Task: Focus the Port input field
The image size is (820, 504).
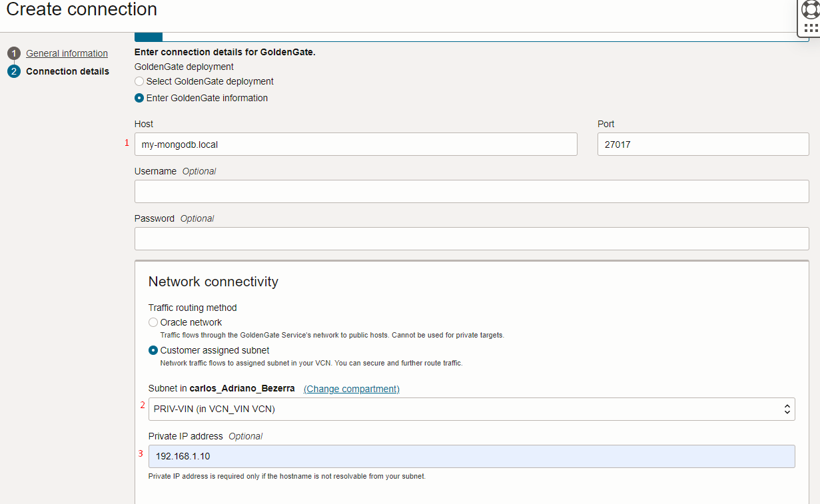Action: coord(703,144)
